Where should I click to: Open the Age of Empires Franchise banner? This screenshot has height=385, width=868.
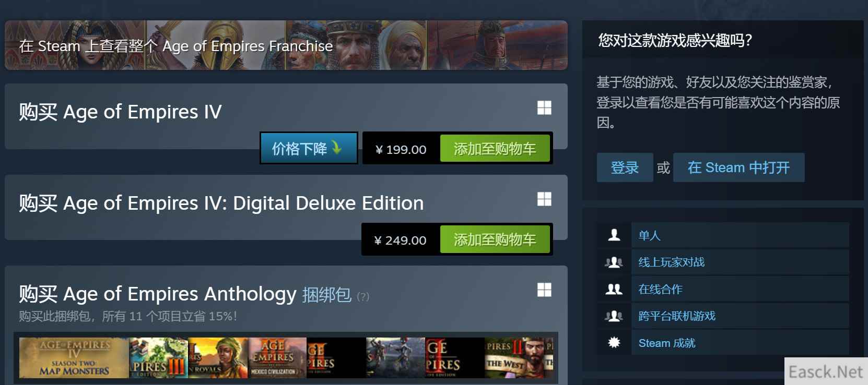coord(286,45)
